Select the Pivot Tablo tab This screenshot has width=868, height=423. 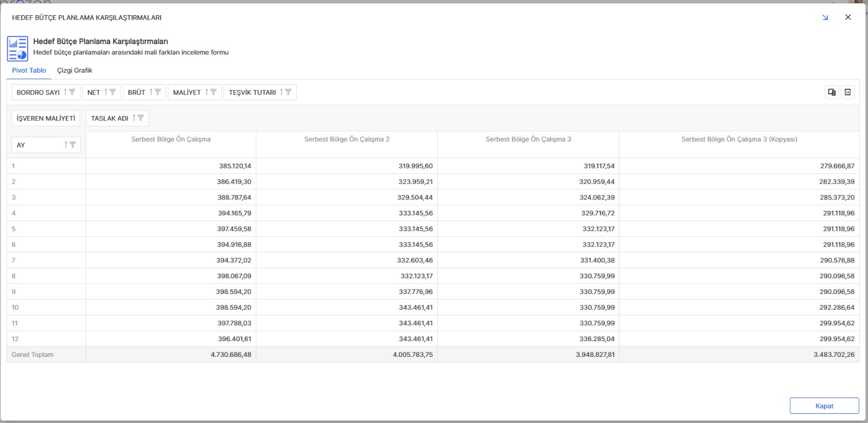click(29, 70)
